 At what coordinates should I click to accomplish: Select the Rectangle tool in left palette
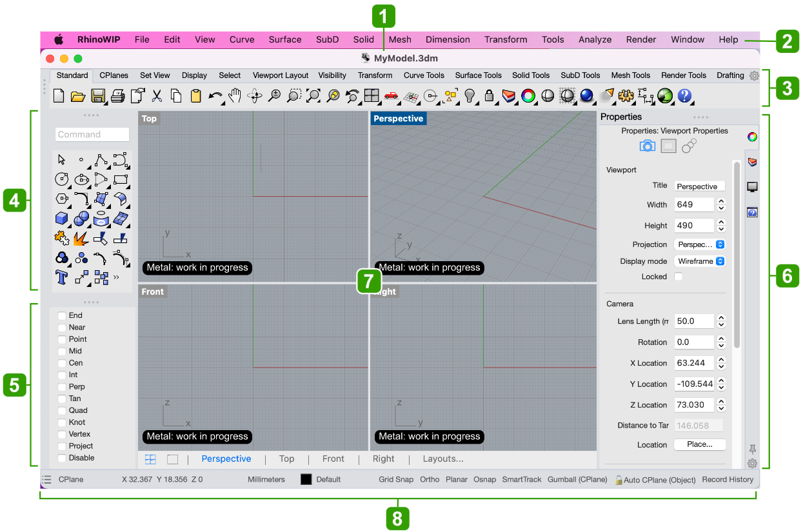[121, 179]
